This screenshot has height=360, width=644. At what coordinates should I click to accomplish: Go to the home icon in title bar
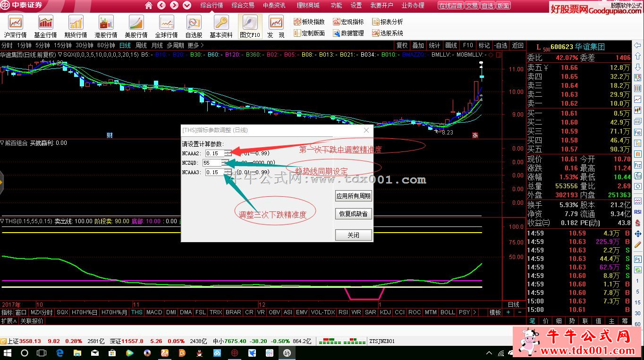(149, 6)
